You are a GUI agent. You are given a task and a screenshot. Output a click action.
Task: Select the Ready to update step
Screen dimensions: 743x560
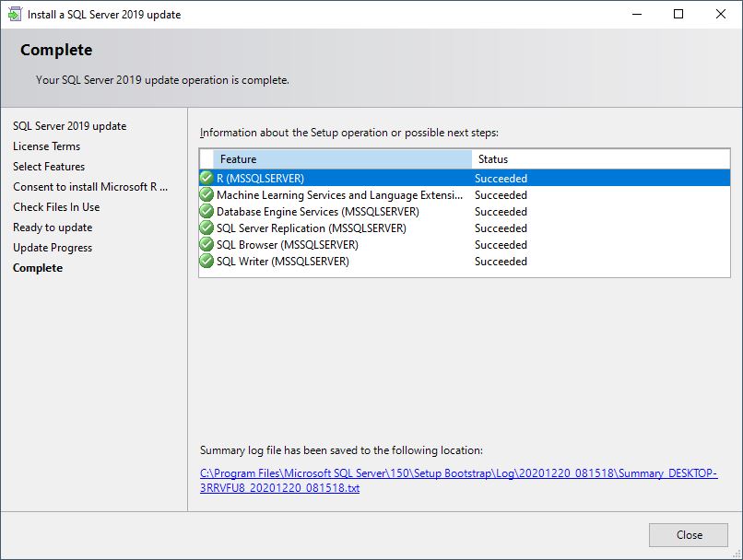click(53, 227)
